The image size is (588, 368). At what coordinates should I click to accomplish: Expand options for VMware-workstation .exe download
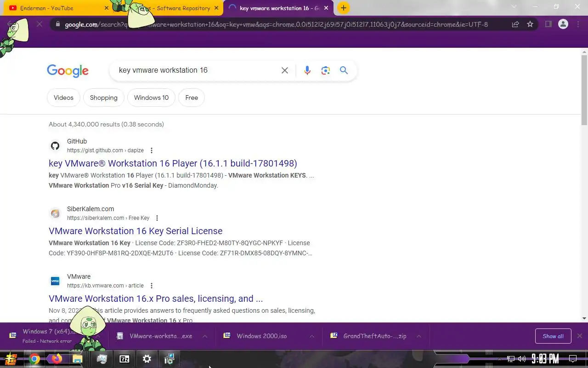(x=205, y=336)
